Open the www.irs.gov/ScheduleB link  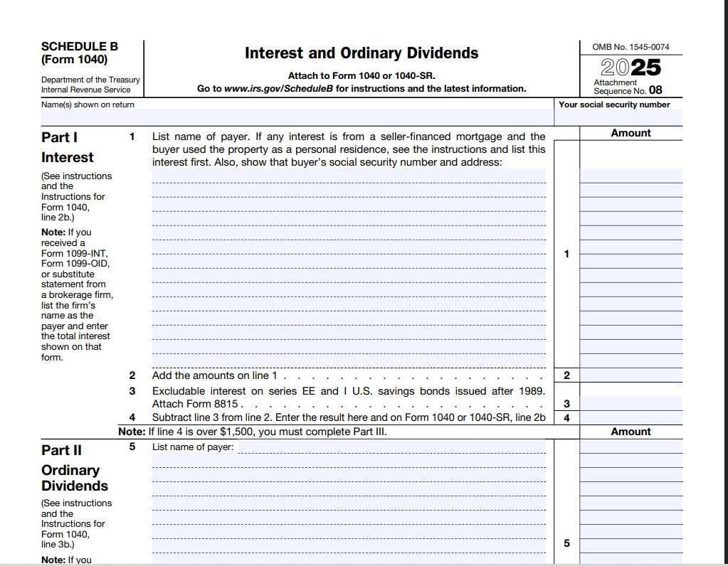278,89
